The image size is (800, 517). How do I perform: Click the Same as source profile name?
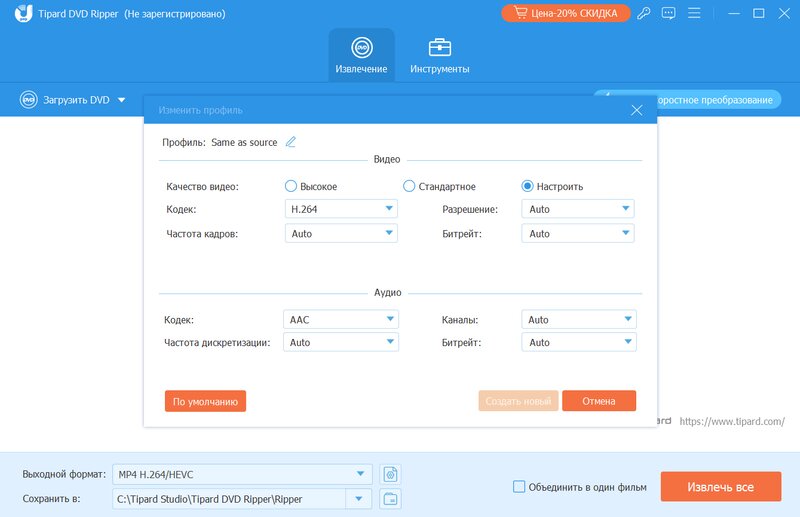pyautogui.click(x=244, y=142)
